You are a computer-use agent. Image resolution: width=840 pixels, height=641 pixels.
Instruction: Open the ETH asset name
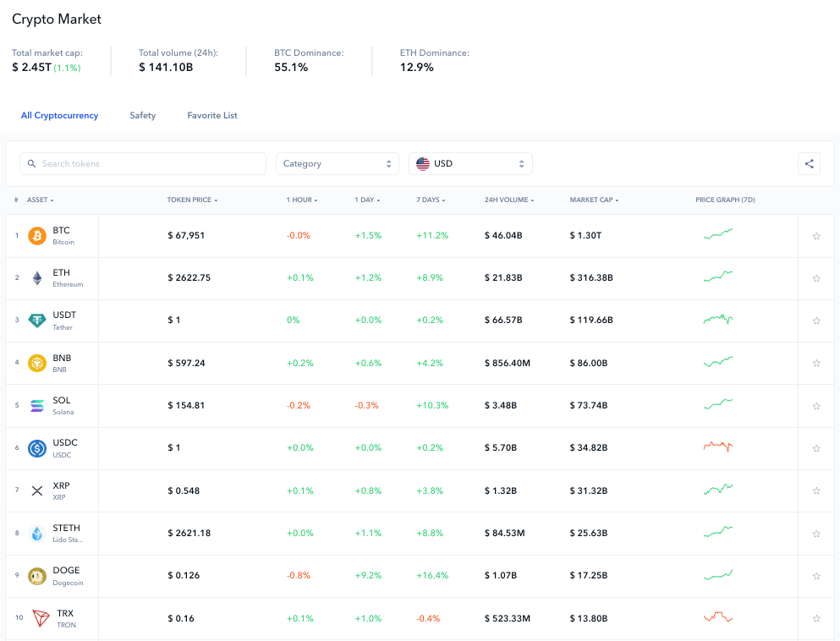tap(61, 272)
